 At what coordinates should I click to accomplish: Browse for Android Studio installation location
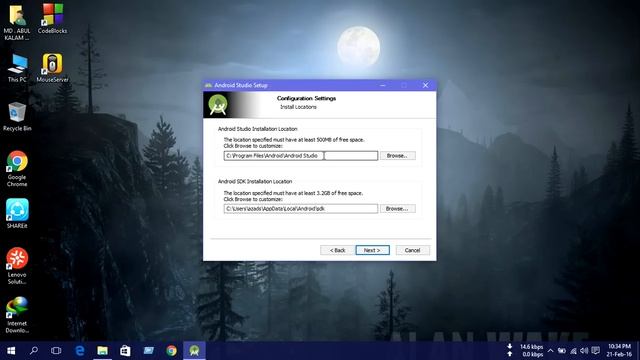pyautogui.click(x=398, y=156)
